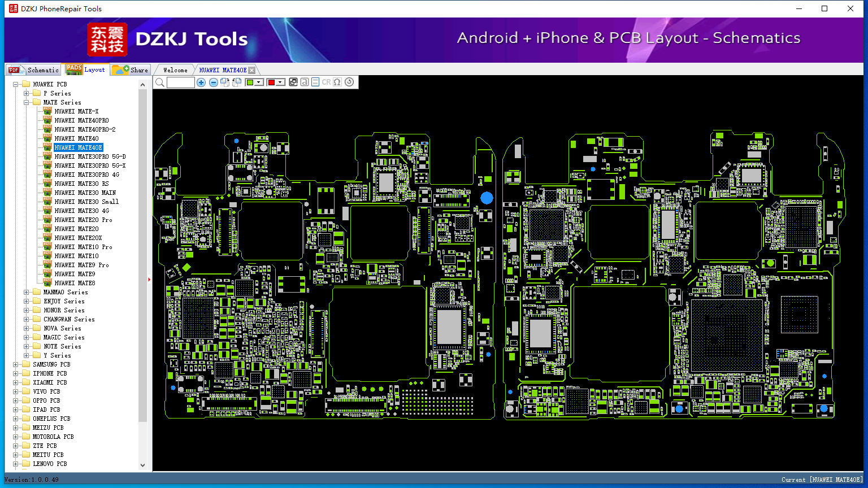Expand the ONEPLUS PCB node
Viewport: 868px width, 488px height.
16,419
